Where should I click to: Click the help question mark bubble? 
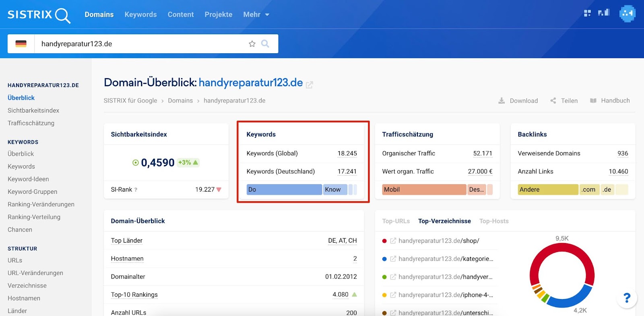click(627, 298)
